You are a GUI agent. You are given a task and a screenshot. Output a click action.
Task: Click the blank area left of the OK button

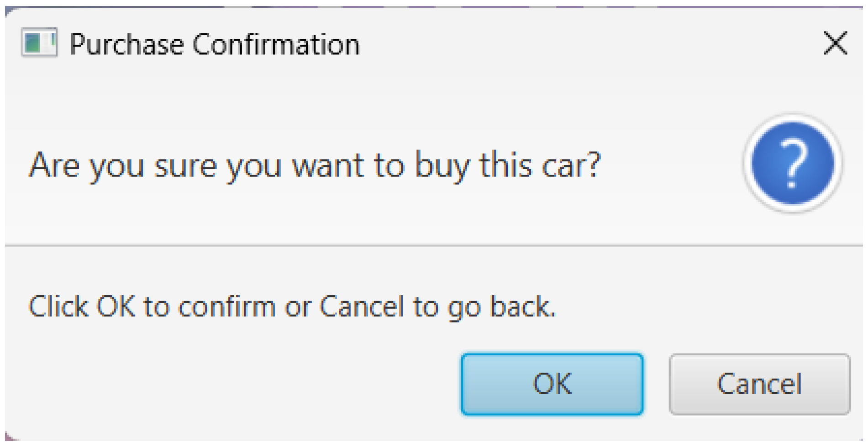coord(228,384)
